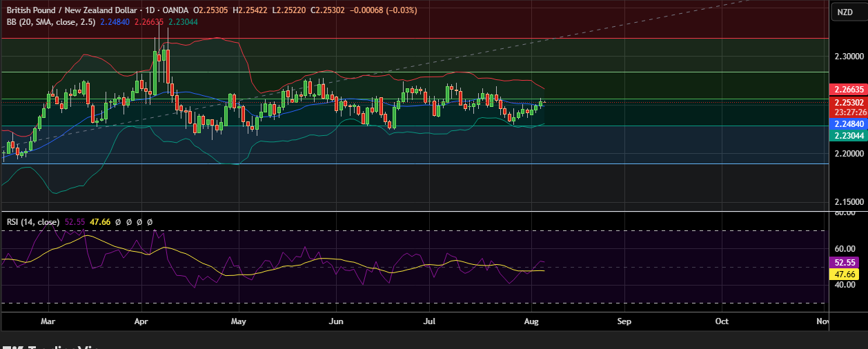Click the red 2.26635 upper band price label
Viewport: 868px width, 349px height.
click(x=846, y=90)
